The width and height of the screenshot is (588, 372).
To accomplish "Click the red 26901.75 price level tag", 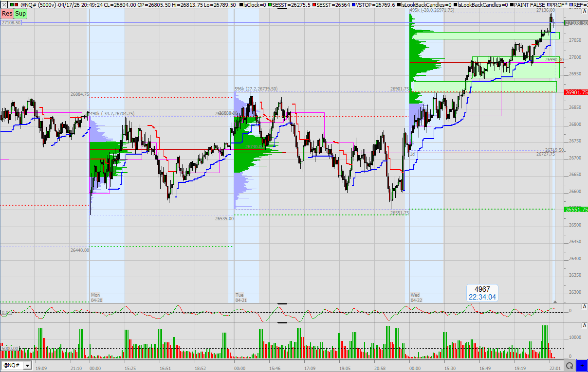I will click(575, 92).
